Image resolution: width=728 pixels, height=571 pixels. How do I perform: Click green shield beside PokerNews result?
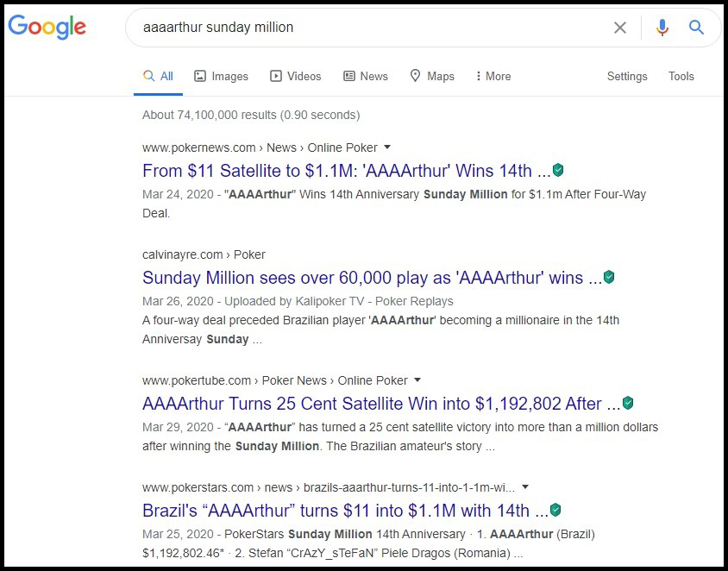coord(558,170)
